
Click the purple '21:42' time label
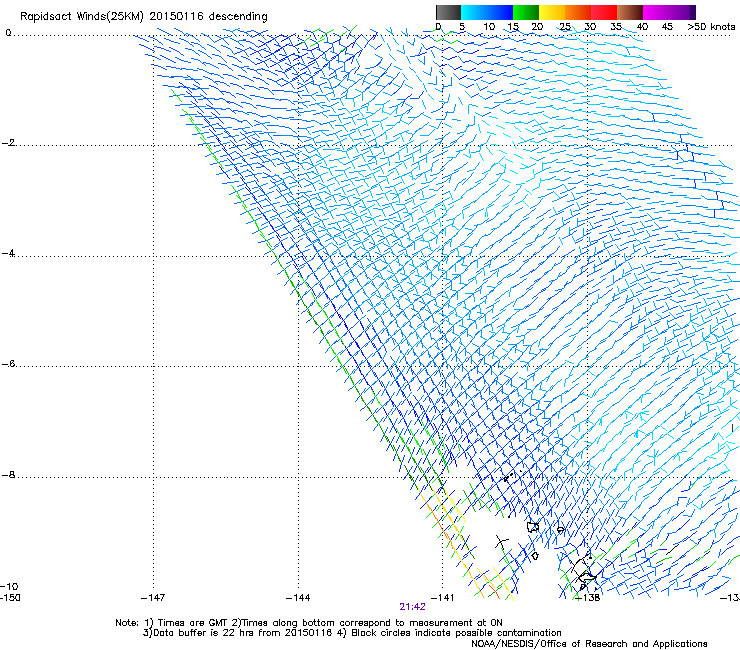tap(412, 607)
